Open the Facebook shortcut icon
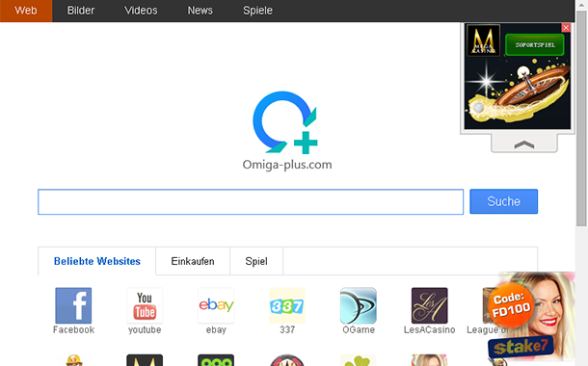Screen dimensions: 588x366 [73, 305]
